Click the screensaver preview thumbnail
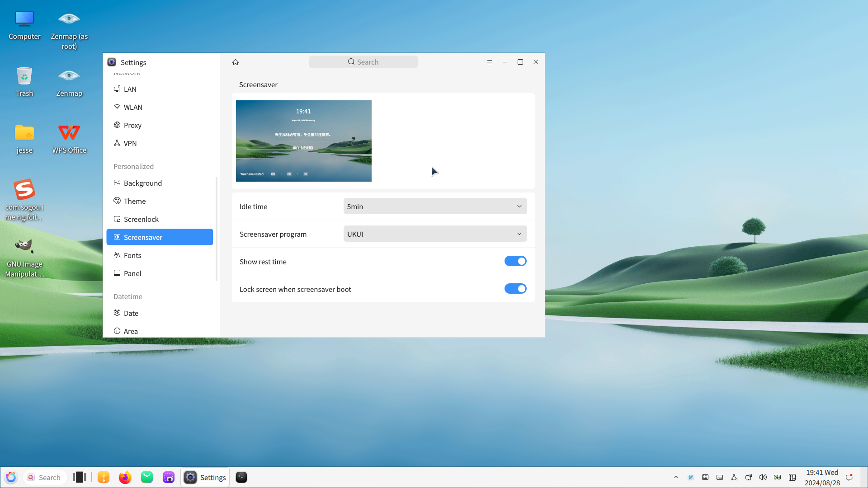 tap(304, 141)
